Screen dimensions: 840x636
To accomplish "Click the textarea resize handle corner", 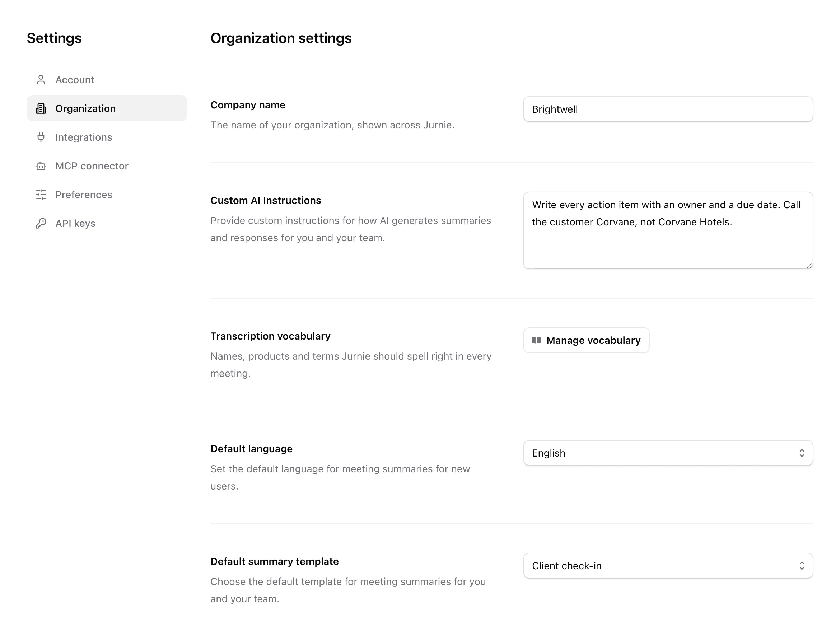I will [809, 265].
